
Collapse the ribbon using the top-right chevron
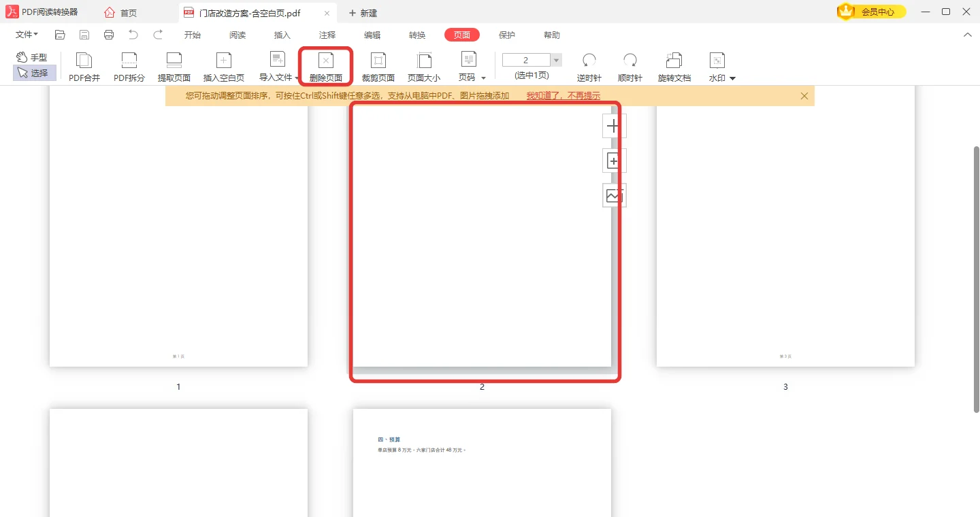click(x=967, y=35)
